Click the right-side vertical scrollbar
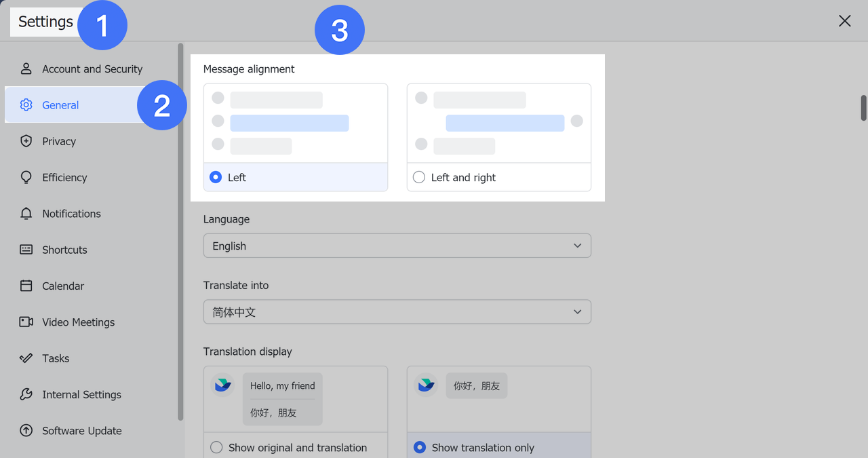Viewport: 868px width, 458px height. [862, 109]
